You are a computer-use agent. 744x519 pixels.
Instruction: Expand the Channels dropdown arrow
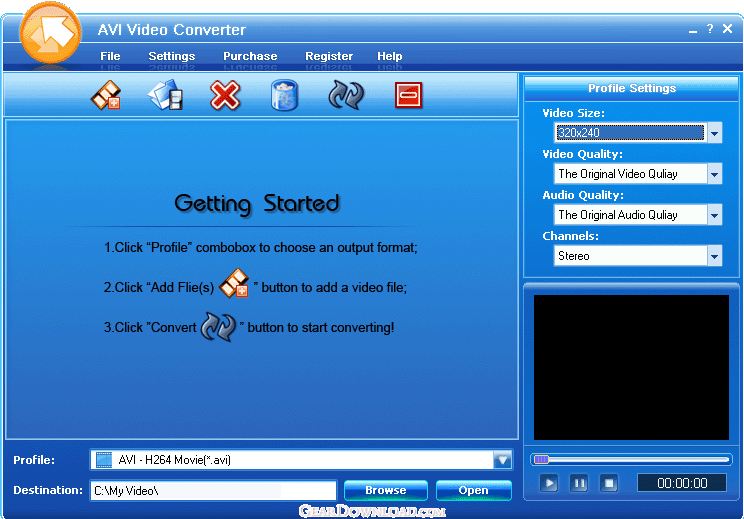pyautogui.click(x=715, y=256)
